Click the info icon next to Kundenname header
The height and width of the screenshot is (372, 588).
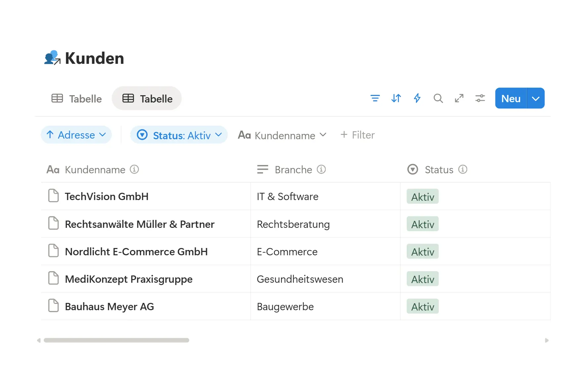[x=134, y=169]
